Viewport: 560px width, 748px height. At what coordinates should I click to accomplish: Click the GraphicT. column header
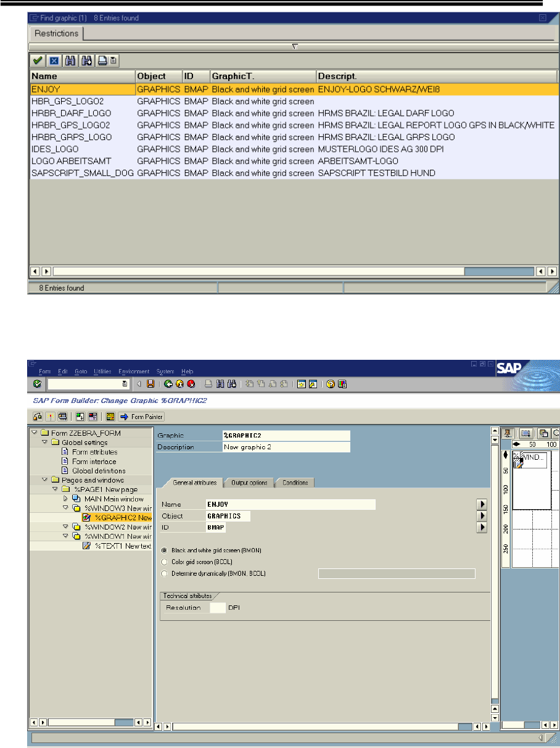pyautogui.click(x=263, y=76)
